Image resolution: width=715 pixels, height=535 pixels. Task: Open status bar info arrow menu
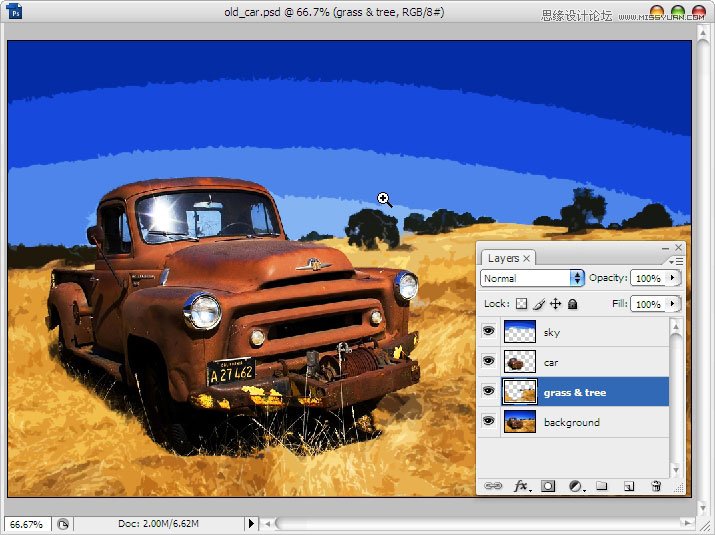tap(251, 524)
